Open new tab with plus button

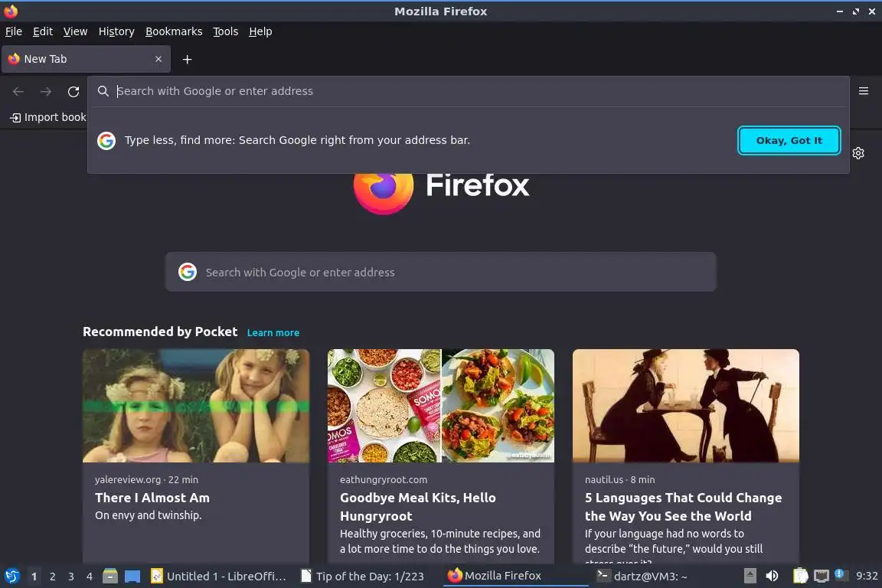coord(188,59)
